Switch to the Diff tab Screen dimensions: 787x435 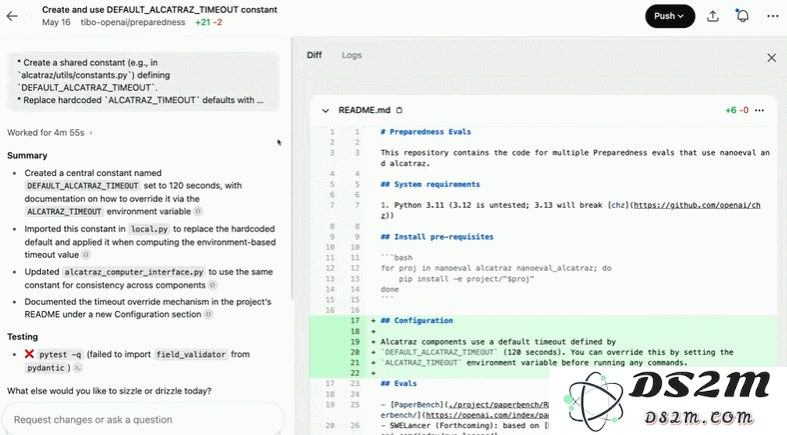pos(314,55)
